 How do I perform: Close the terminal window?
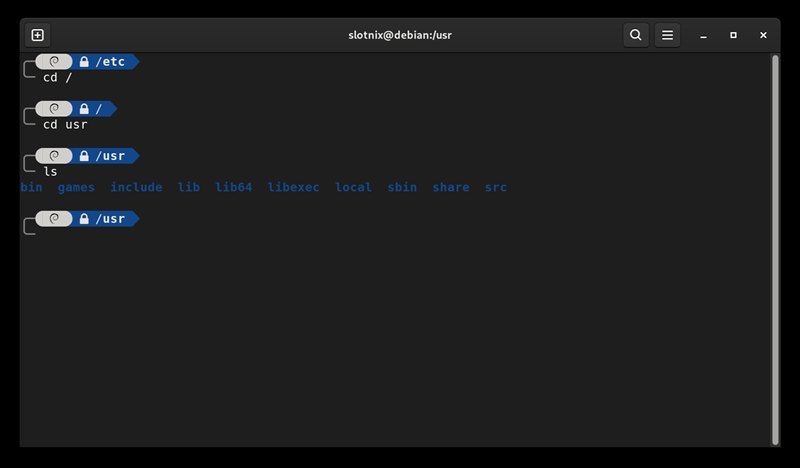(x=763, y=35)
